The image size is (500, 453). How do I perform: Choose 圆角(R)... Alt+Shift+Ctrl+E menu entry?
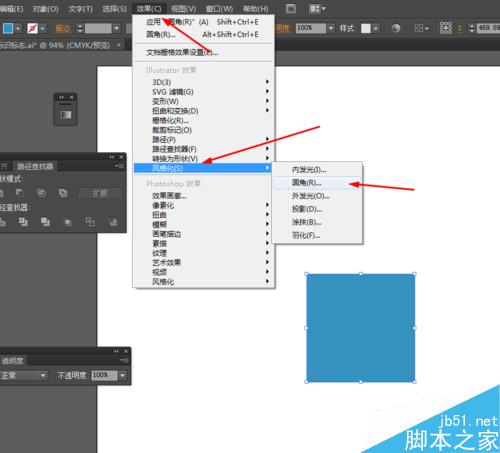coord(203,34)
